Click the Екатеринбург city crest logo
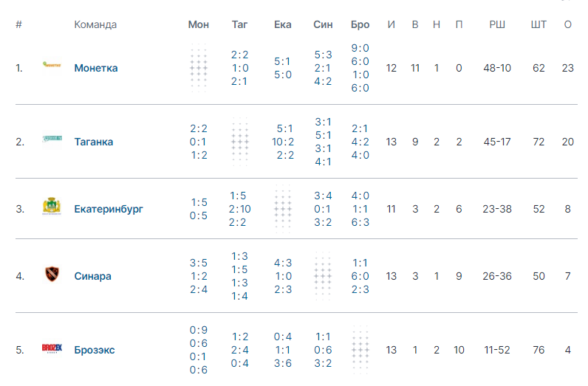Image resolution: width=588 pixels, height=386 pixels. (x=52, y=206)
